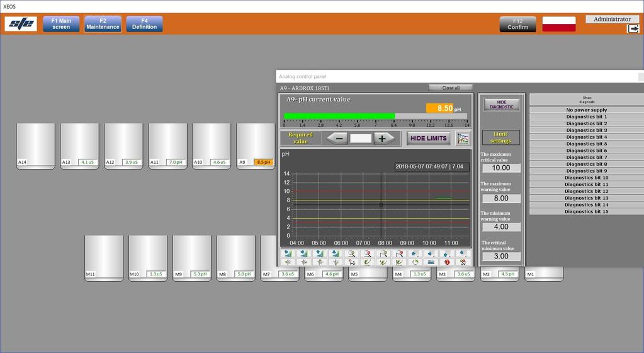
Task: Select Diagnostics bit 5 row
Action: 587,144
